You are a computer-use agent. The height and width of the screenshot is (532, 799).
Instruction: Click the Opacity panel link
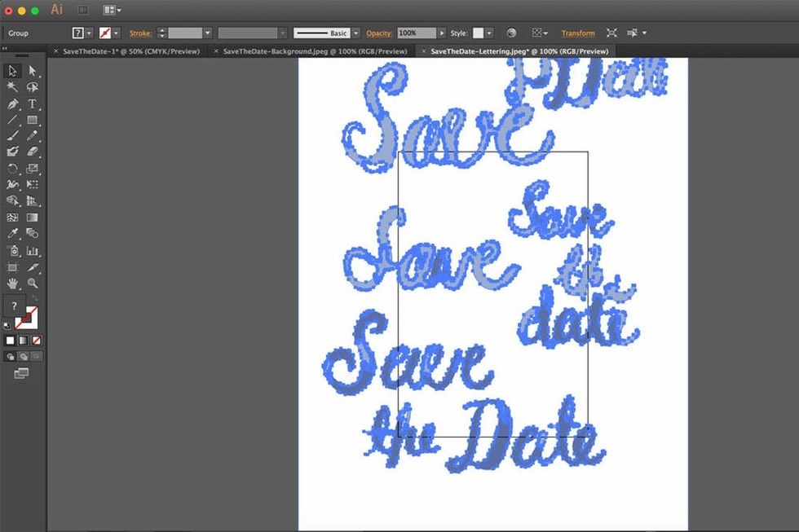point(378,33)
